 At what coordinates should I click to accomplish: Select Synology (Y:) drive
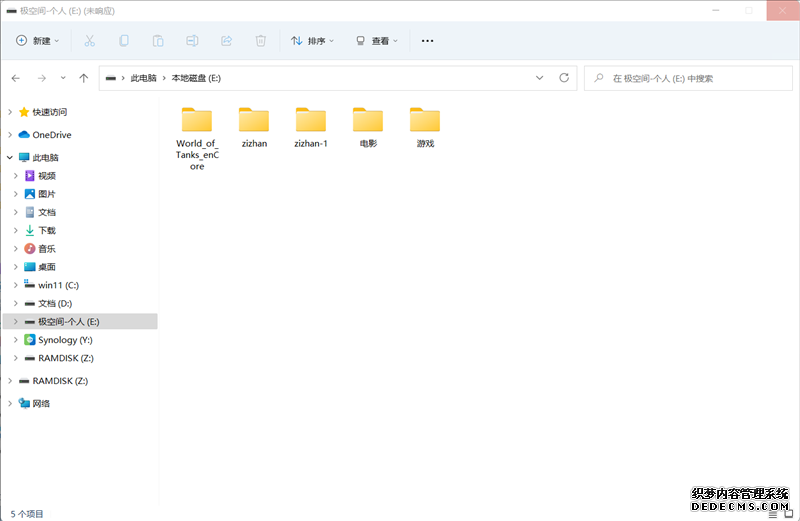click(65, 340)
